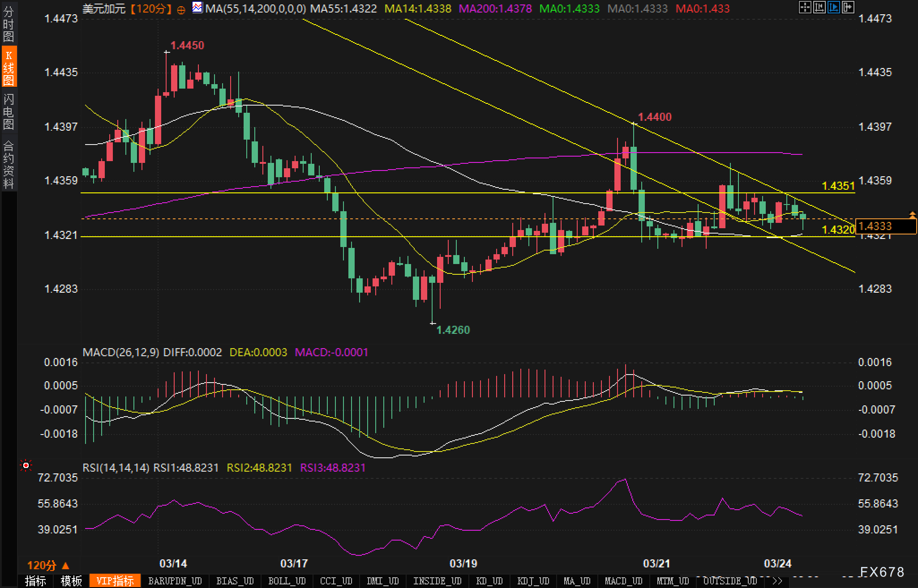
Task: Select the VIP指标 tab
Action: pyautogui.click(x=115, y=581)
